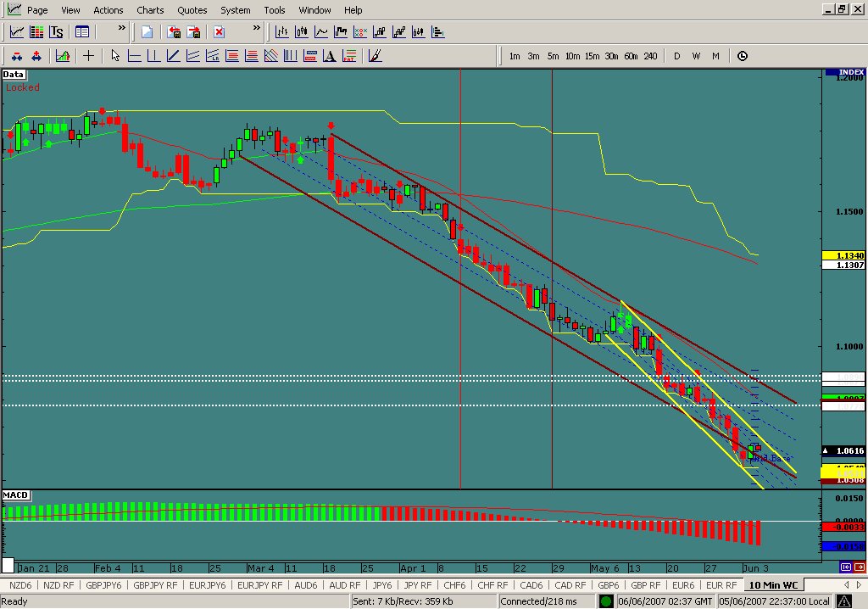The image size is (868, 609).
Task: Set chart interval to 1m
Action: (x=515, y=56)
